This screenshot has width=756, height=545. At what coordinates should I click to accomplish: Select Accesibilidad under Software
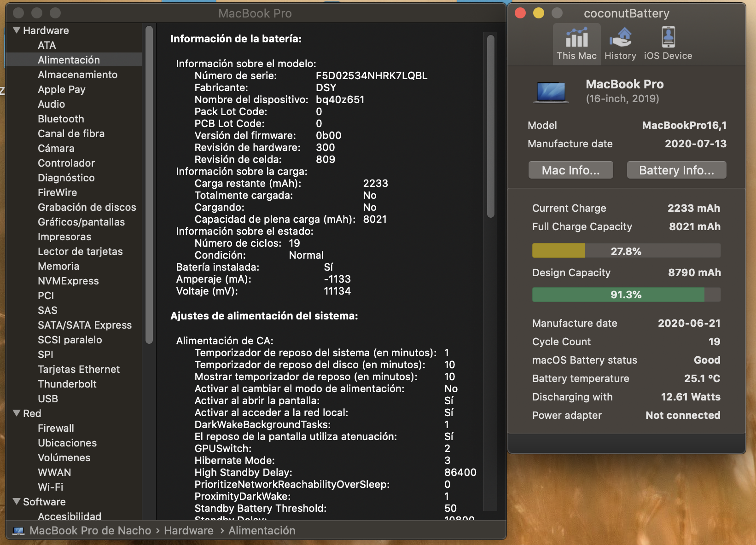pos(70,516)
